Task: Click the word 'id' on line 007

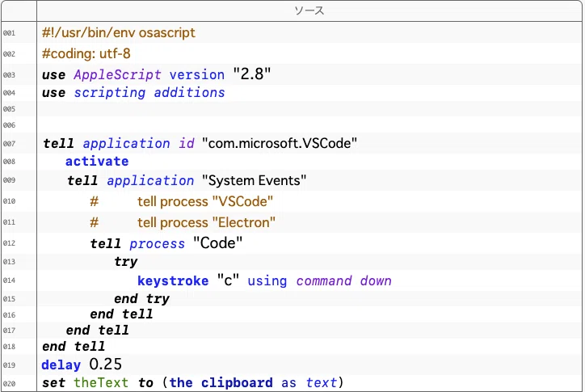Action: pos(187,143)
